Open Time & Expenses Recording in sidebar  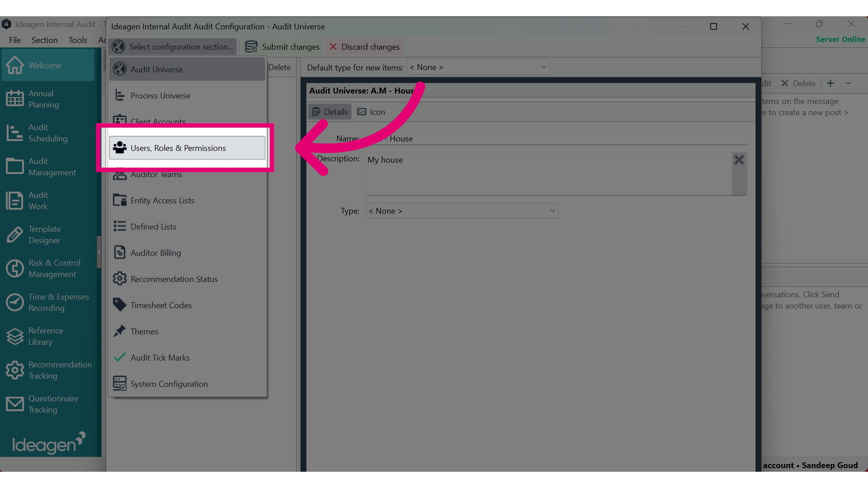(48, 302)
